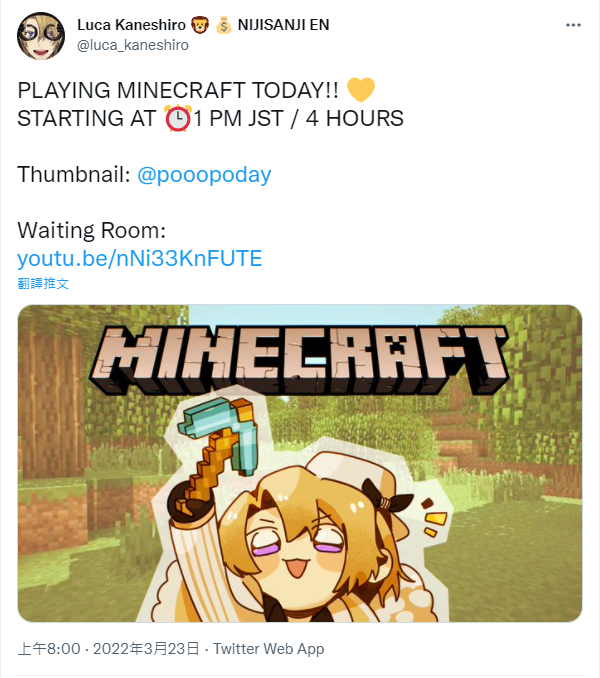Image resolution: width=600 pixels, height=678 pixels.
Task: Click the Luca Kaneshiro display name
Action: [131, 25]
